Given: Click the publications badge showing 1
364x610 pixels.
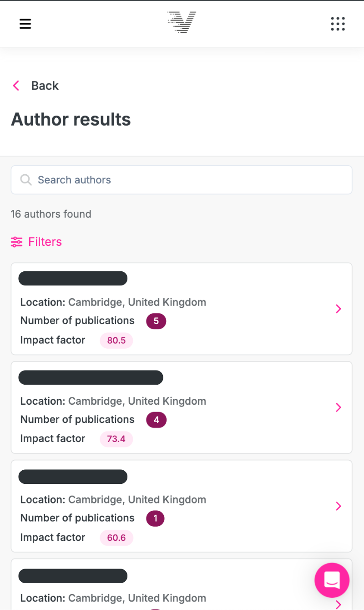Looking at the screenshot, I should pos(155,518).
